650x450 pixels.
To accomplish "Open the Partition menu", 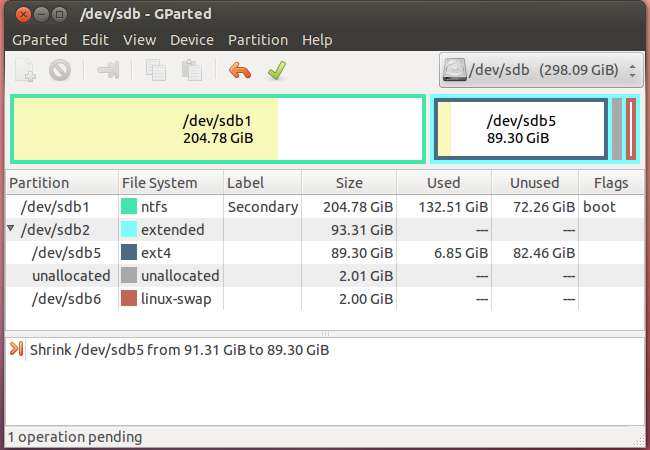I will point(259,40).
